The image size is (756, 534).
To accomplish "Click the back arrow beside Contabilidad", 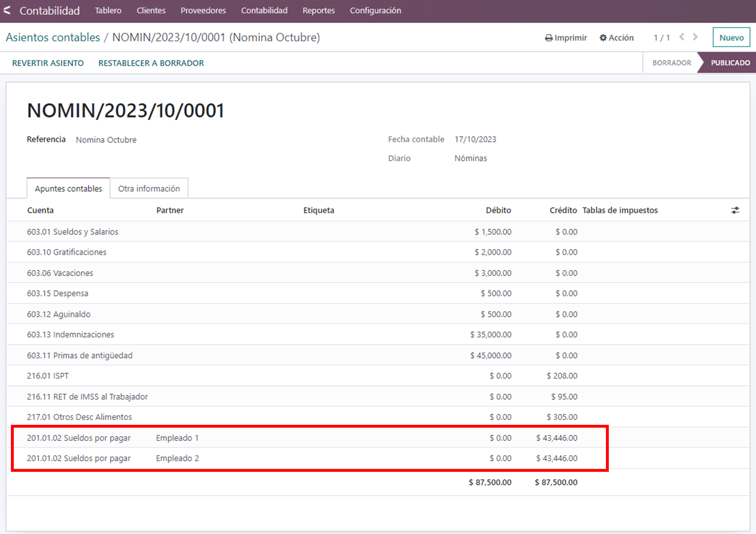I will [x=7, y=10].
